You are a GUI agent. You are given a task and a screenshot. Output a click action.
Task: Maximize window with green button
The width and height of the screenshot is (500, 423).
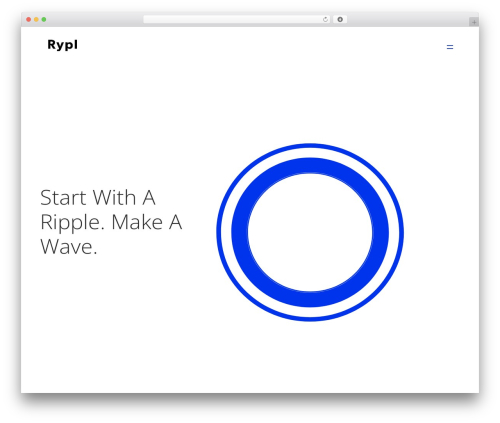coord(44,19)
